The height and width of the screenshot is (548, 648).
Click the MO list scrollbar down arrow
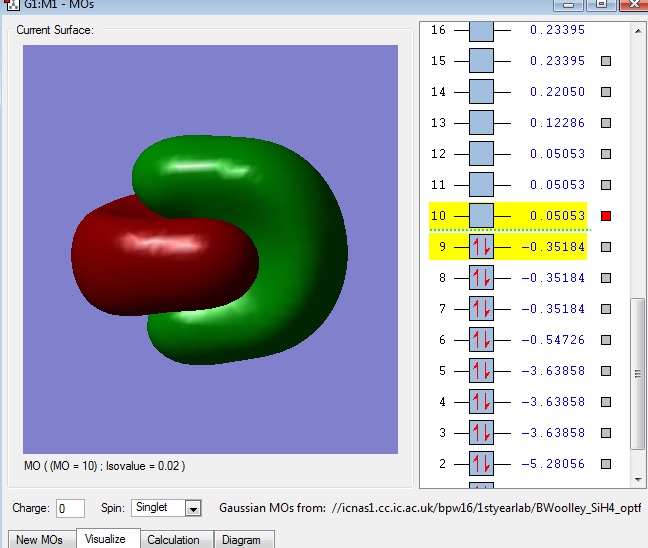coord(638,479)
